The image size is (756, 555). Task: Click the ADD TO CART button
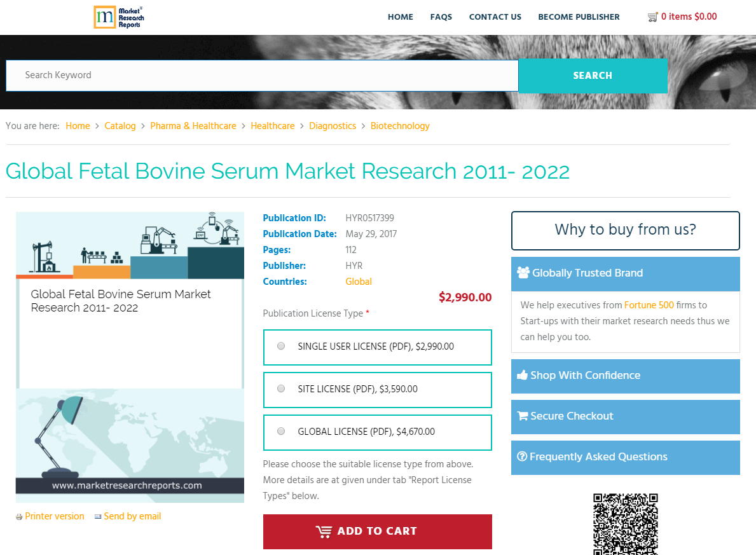pos(377,531)
